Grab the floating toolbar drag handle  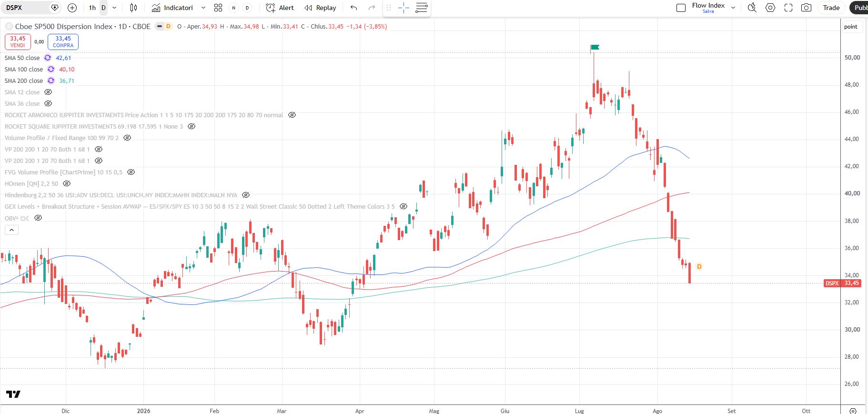pos(389,8)
